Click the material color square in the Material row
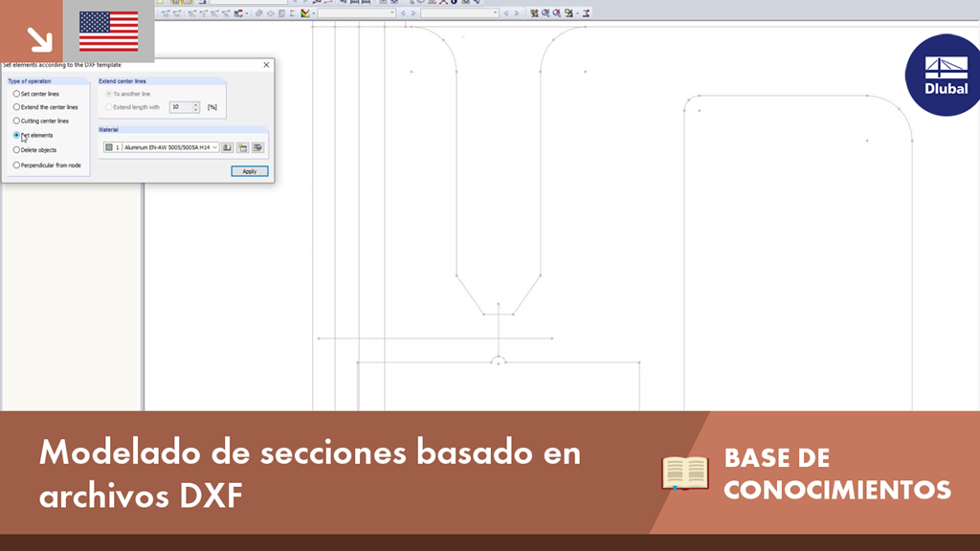 (110, 146)
